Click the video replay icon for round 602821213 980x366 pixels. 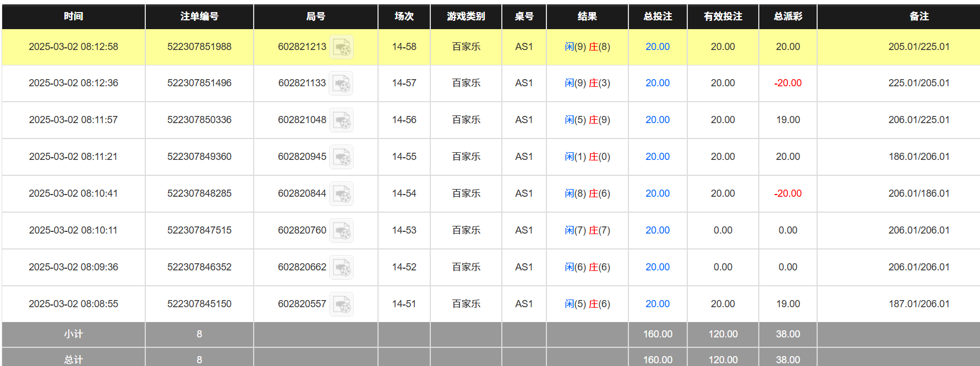(342, 47)
